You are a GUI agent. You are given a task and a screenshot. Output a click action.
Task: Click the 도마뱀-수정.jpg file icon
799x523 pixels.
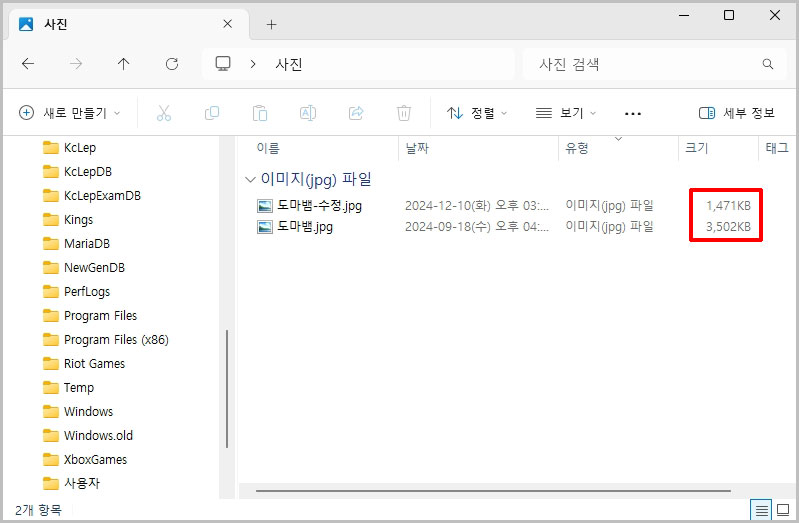(264, 205)
